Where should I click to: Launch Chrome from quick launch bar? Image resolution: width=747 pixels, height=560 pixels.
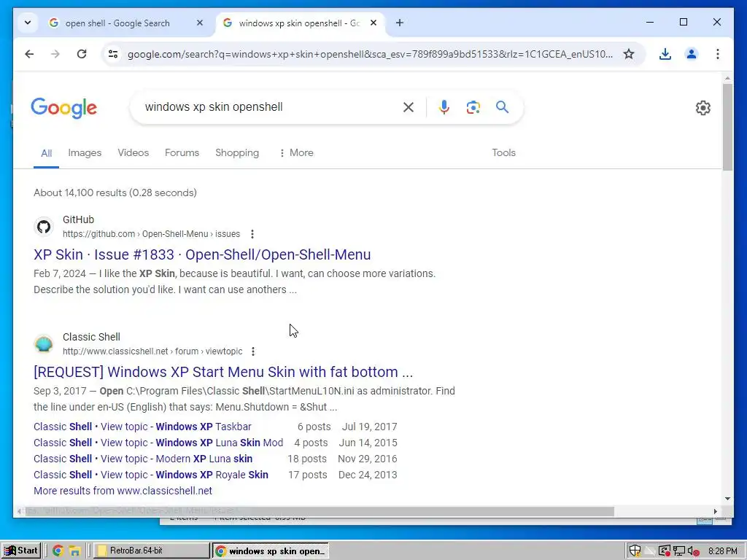(58, 551)
